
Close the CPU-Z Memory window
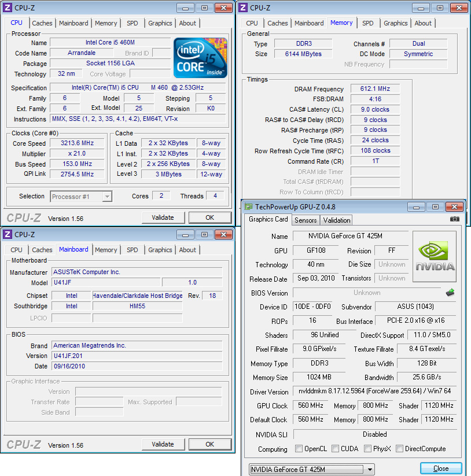[x=459, y=8]
